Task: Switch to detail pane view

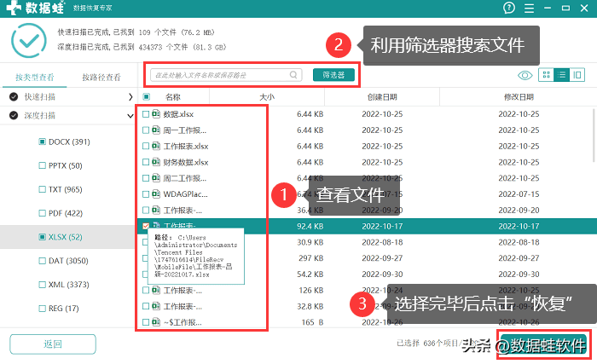Action: tap(577, 75)
